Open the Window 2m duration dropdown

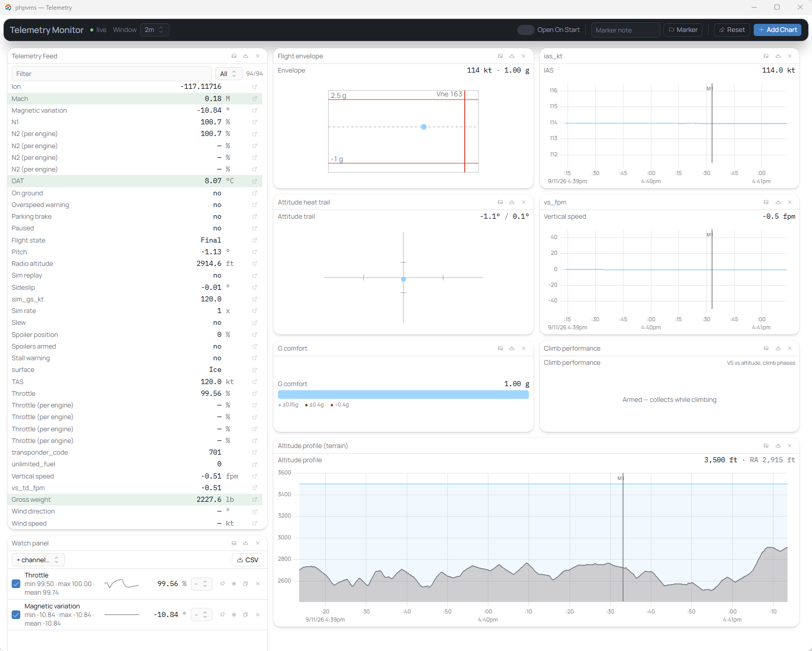pyautogui.click(x=155, y=30)
